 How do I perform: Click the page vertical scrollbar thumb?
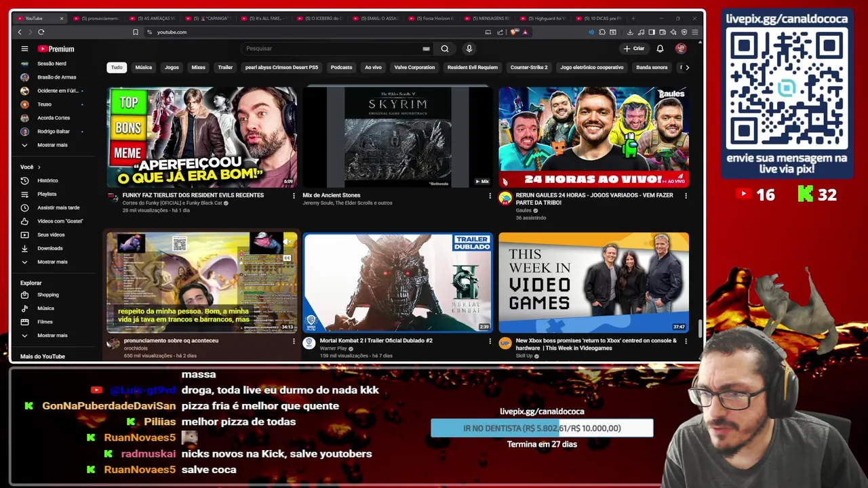tap(701, 327)
